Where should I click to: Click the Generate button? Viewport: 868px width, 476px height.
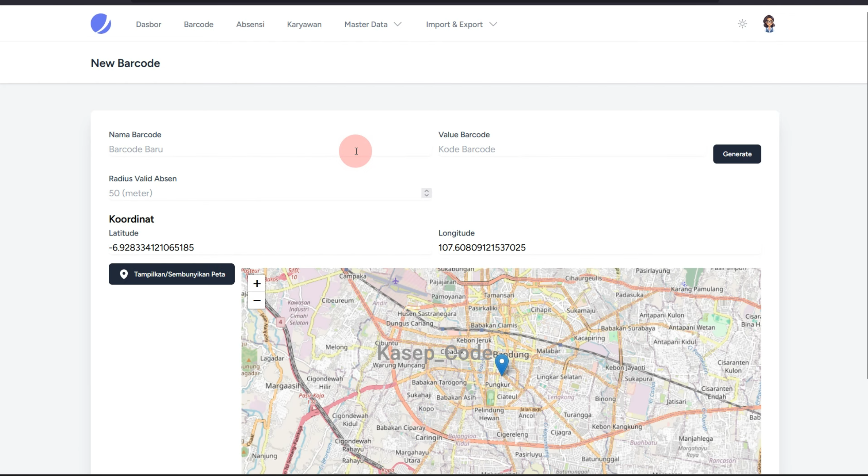tap(737, 154)
